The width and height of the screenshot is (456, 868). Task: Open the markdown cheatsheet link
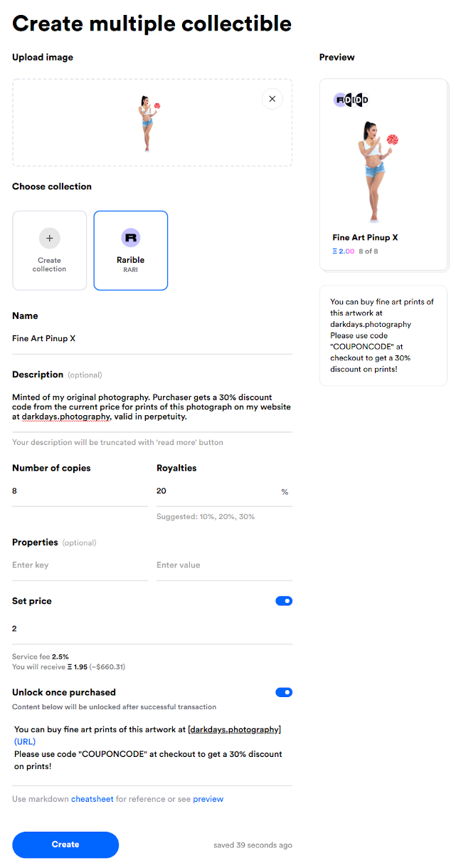pyautogui.click(x=92, y=799)
